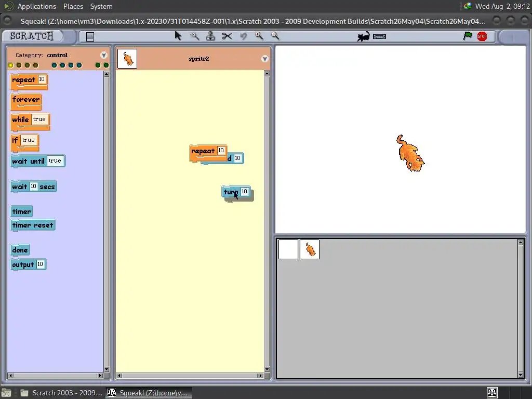Click palette scrollbar up arrow
This screenshot has height=399, width=532.
pos(107,74)
